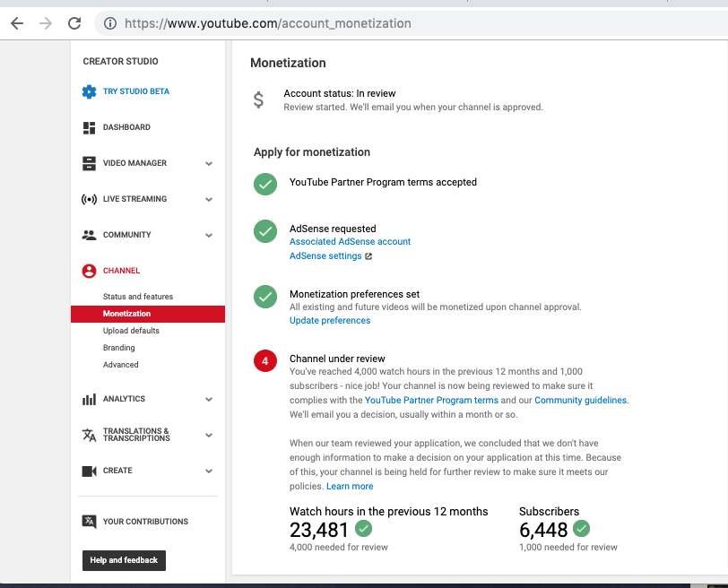Image resolution: width=728 pixels, height=588 pixels.
Task: Expand the Create chevron
Action: pos(209,471)
